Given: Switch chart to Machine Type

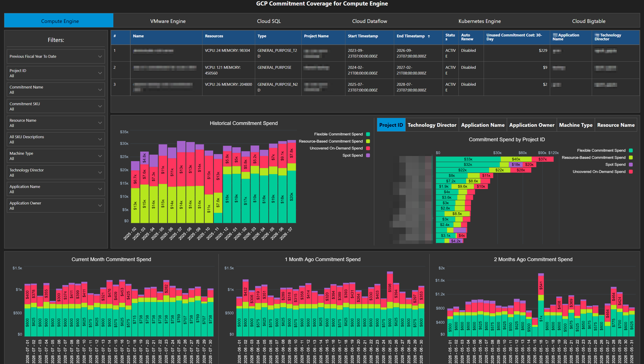Looking at the screenshot, I should click(576, 125).
